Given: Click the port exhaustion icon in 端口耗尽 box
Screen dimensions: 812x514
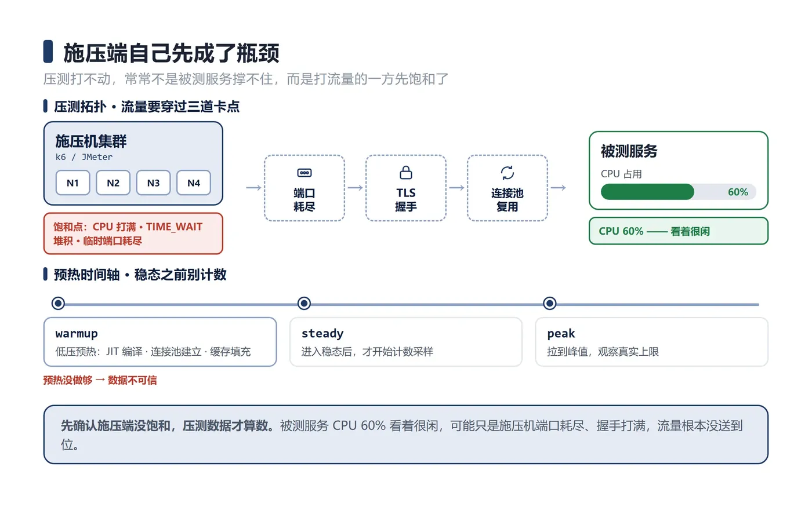Looking at the screenshot, I should [x=304, y=173].
